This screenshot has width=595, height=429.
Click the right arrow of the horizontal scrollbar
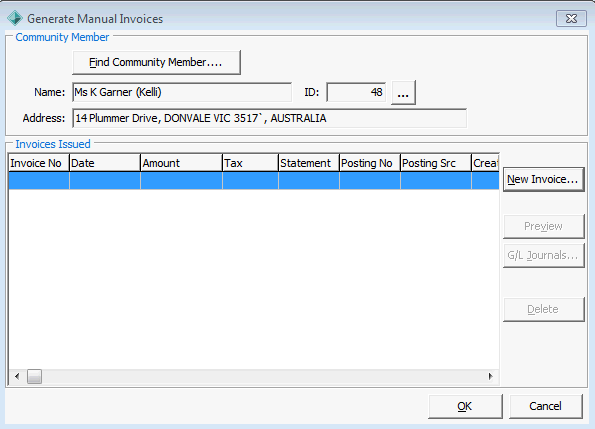[x=490, y=377]
